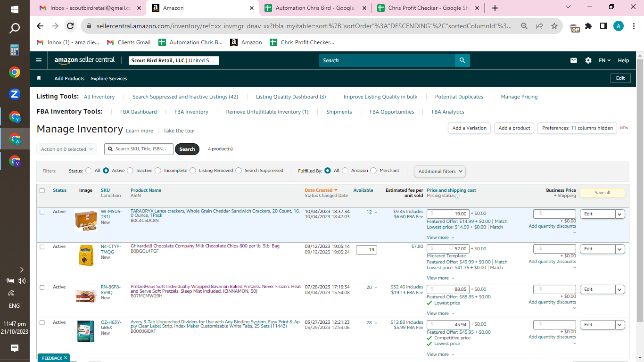This screenshot has height=362, width=644.
Task: Expand View more for TARAORYX pricing
Action: coord(440,238)
